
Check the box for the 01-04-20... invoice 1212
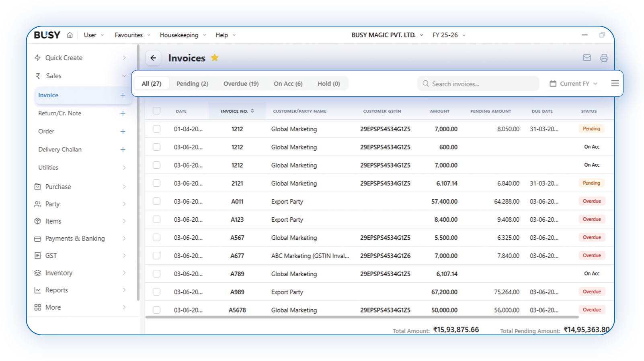[x=157, y=129]
